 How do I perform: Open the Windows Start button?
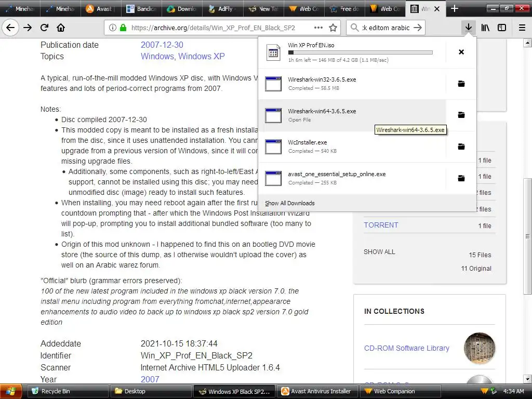[x=11, y=391]
